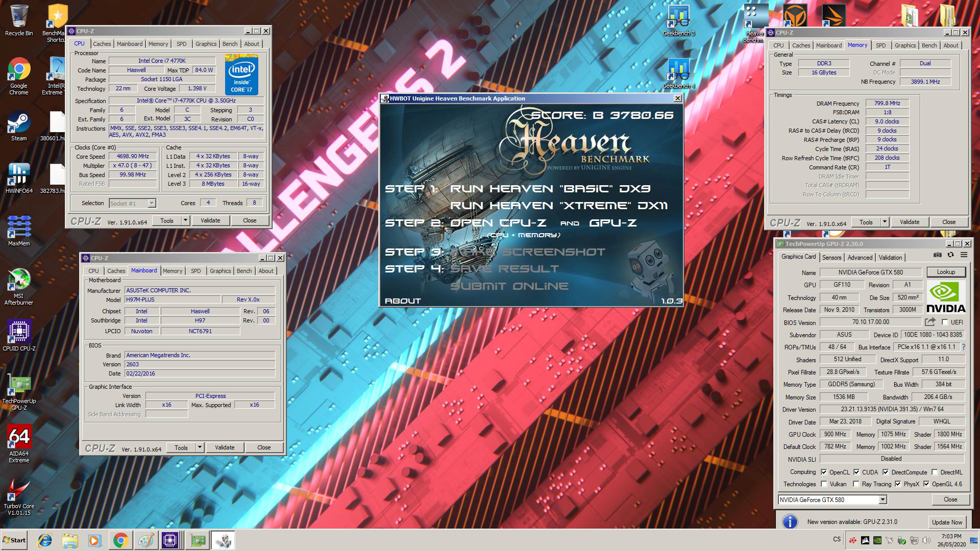Refresh GPU-Z using the circular arrow icon
The image size is (980, 551).
click(x=950, y=255)
